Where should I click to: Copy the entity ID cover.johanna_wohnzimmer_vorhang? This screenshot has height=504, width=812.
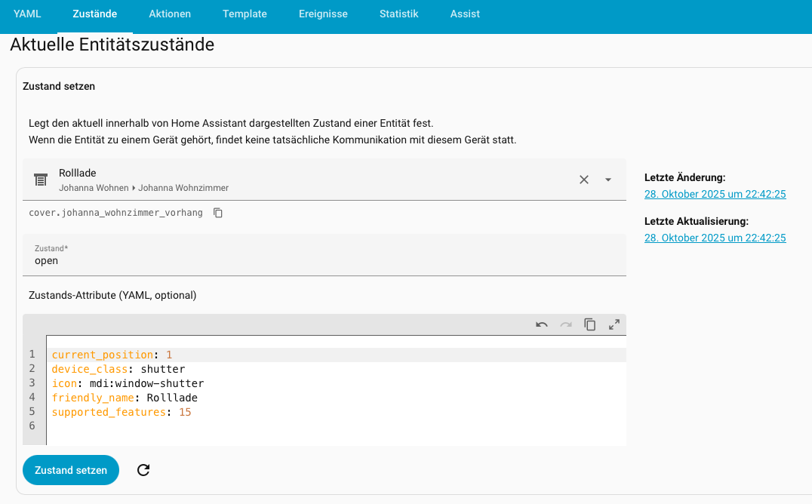tap(218, 213)
